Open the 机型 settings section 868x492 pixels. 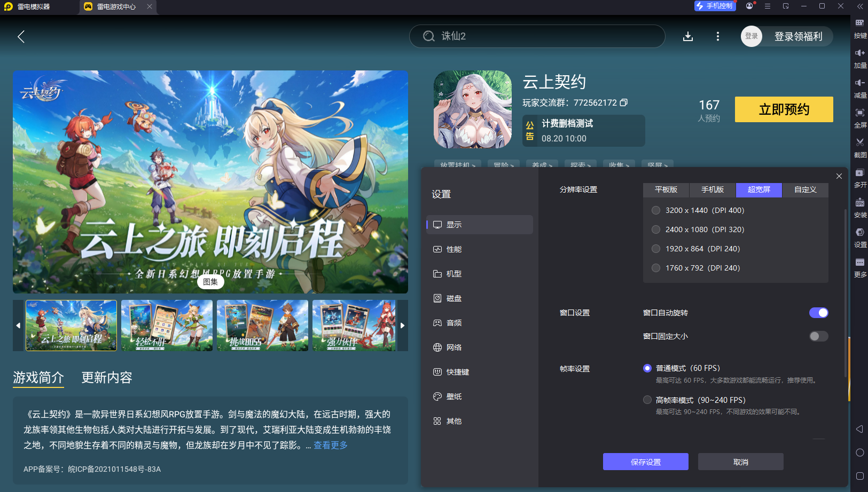click(480, 274)
